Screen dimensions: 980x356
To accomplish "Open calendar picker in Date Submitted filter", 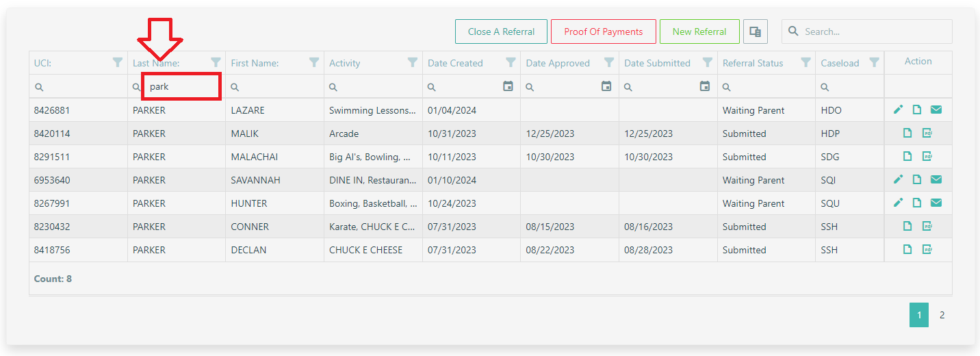I will (704, 86).
